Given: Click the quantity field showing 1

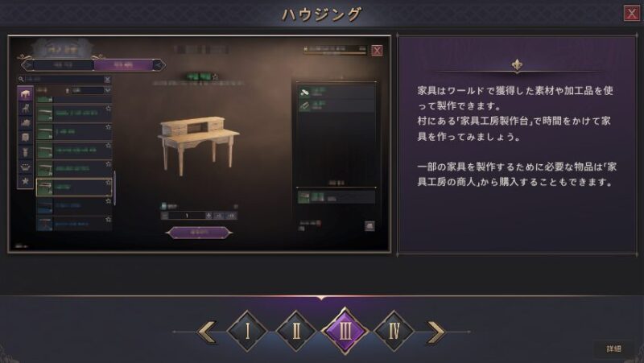Looking at the screenshot, I should [187, 216].
